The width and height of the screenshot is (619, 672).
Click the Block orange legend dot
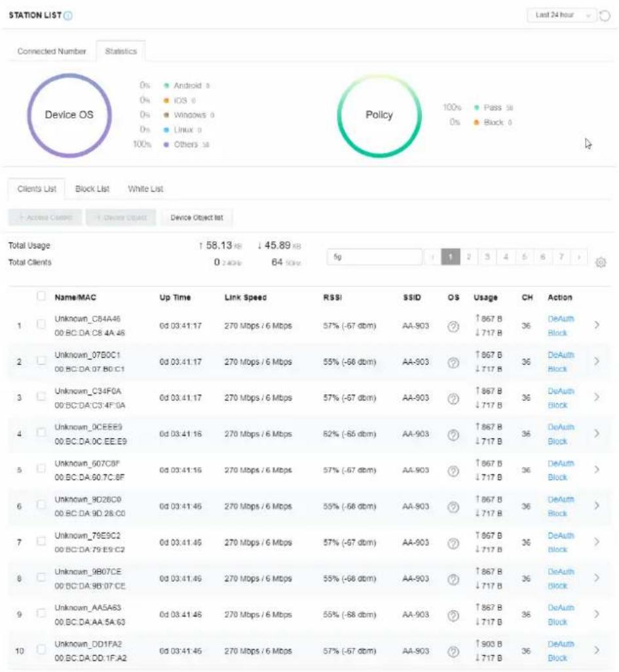click(x=476, y=122)
